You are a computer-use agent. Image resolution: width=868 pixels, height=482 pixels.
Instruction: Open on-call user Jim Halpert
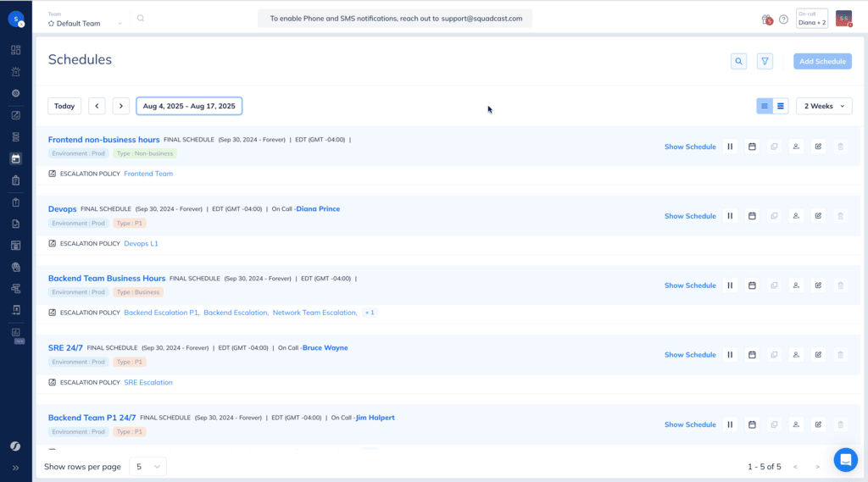point(375,418)
